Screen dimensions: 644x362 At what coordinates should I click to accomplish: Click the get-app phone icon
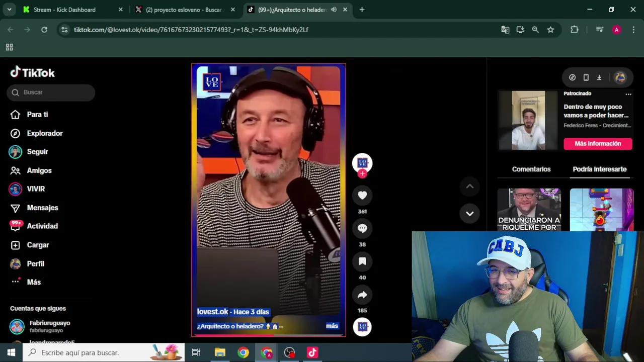586,77
